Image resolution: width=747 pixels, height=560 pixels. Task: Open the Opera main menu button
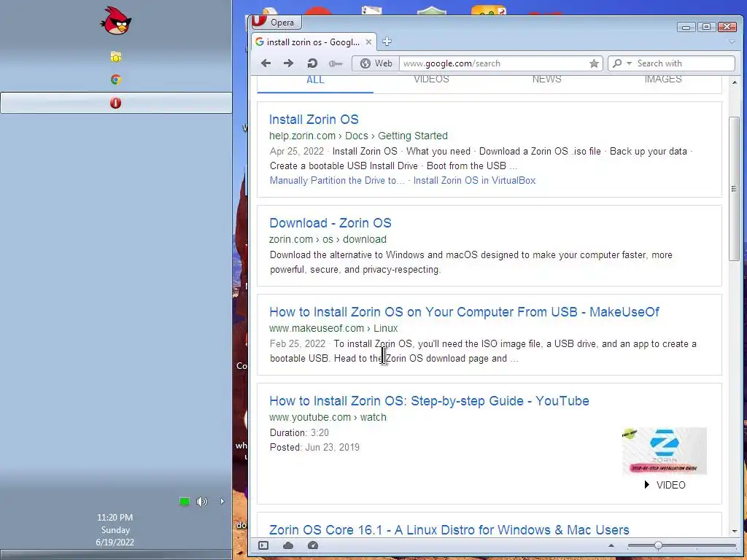point(275,23)
